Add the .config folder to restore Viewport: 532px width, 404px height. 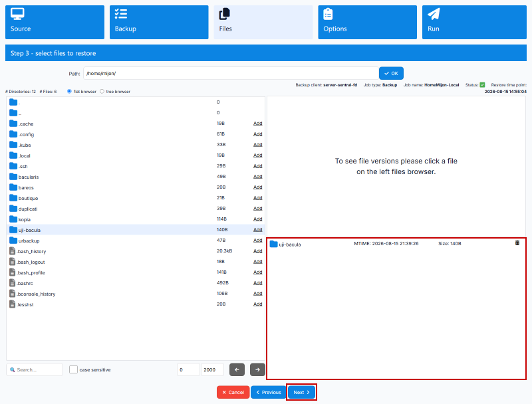click(x=258, y=134)
